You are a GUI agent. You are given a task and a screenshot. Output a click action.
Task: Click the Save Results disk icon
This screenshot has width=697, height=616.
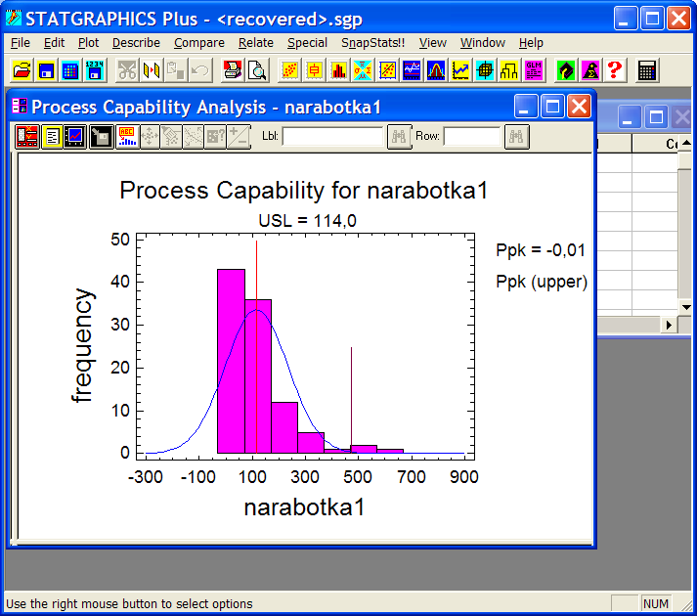(102, 137)
